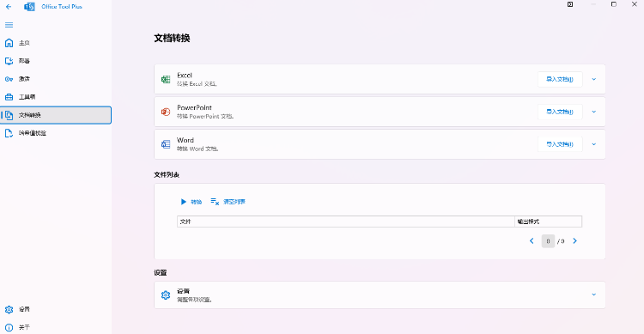This screenshot has width=644, height=334.
Task: Go back with the top-left arrow
Action: tap(9, 7)
